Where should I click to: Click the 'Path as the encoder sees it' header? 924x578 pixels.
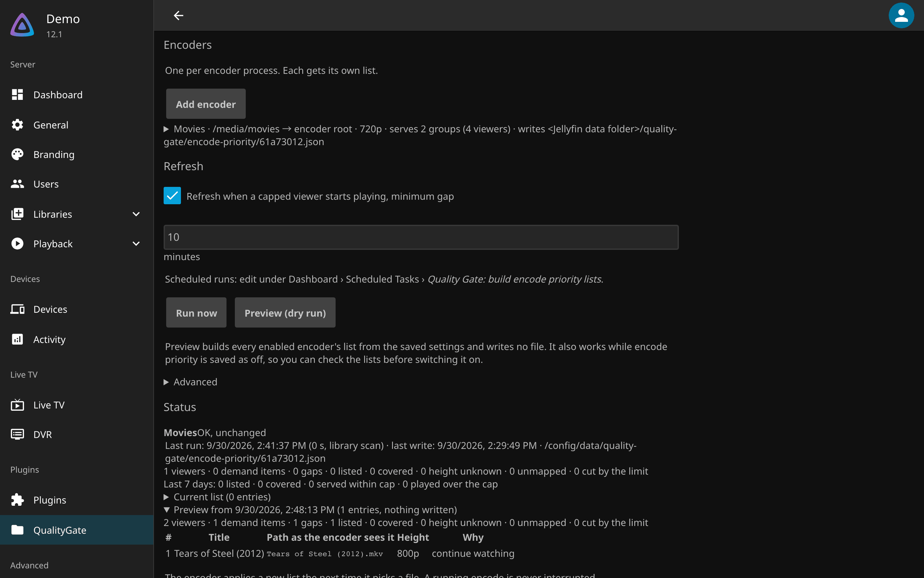point(331,538)
